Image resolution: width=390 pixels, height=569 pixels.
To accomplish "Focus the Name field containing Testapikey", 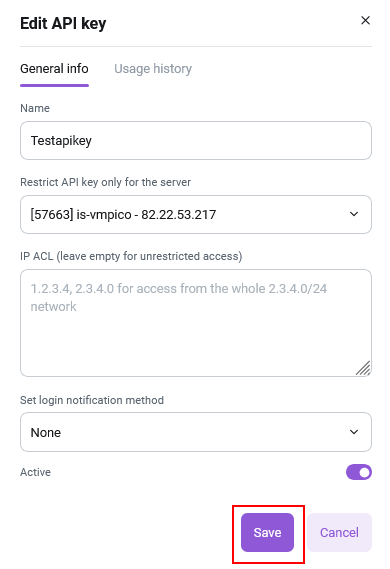I will [x=196, y=140].
